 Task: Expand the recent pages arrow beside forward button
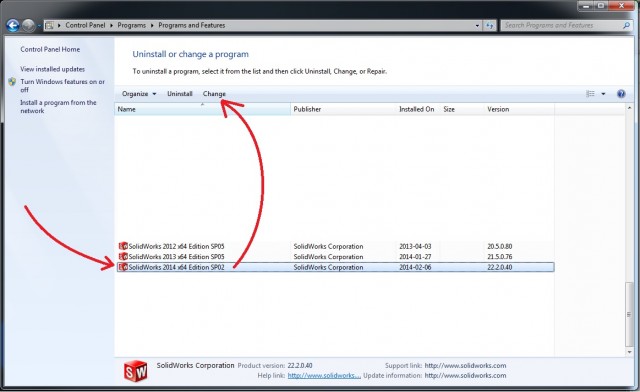tap(39, 25)
